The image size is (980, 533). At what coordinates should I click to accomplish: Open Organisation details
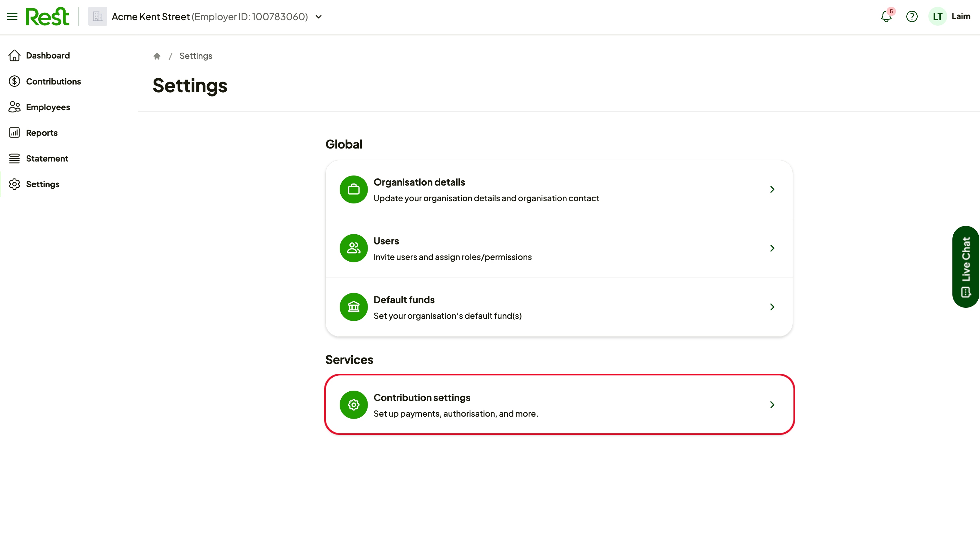559,189
